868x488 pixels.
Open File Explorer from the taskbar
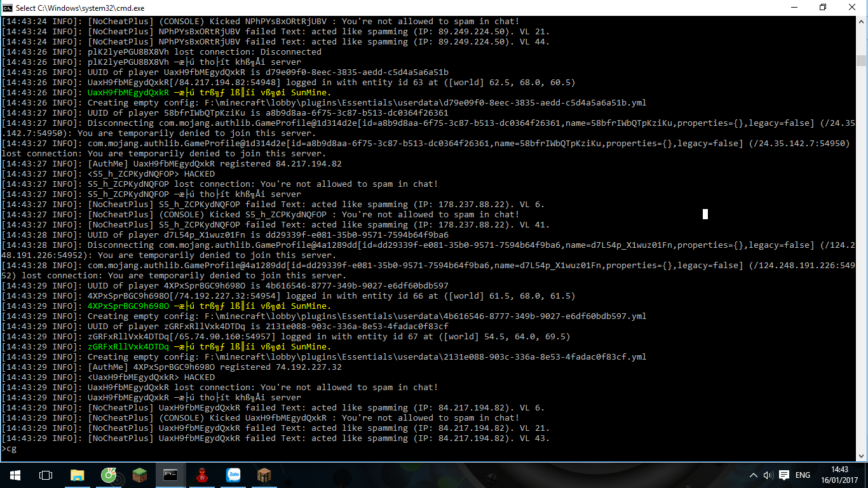(x=78, y=475)
